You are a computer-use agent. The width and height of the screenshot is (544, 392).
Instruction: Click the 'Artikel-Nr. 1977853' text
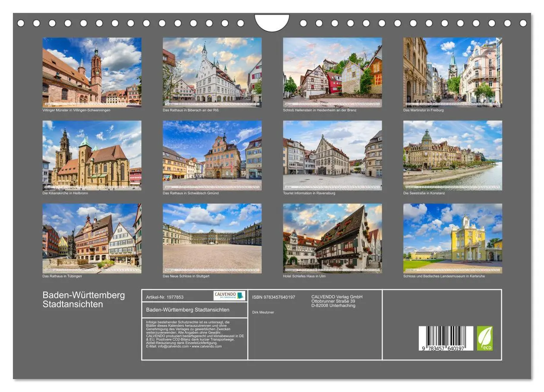pyautogui.click(x=164, y=297)
